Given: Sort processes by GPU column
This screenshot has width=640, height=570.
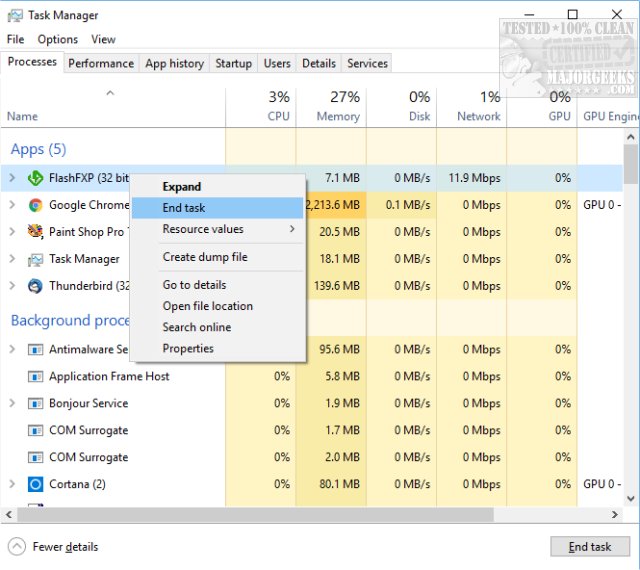Looking at the screenshot, I should [x=542, y=107].
